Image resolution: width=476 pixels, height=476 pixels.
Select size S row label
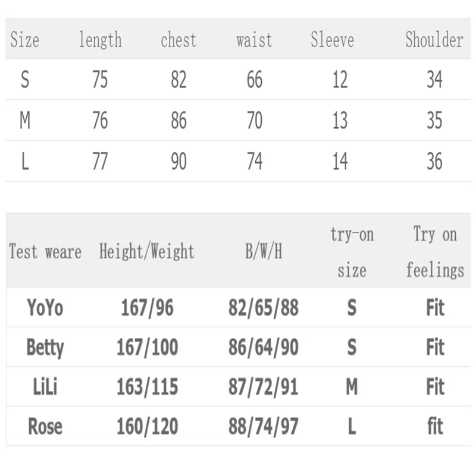[x=25, y=80]
